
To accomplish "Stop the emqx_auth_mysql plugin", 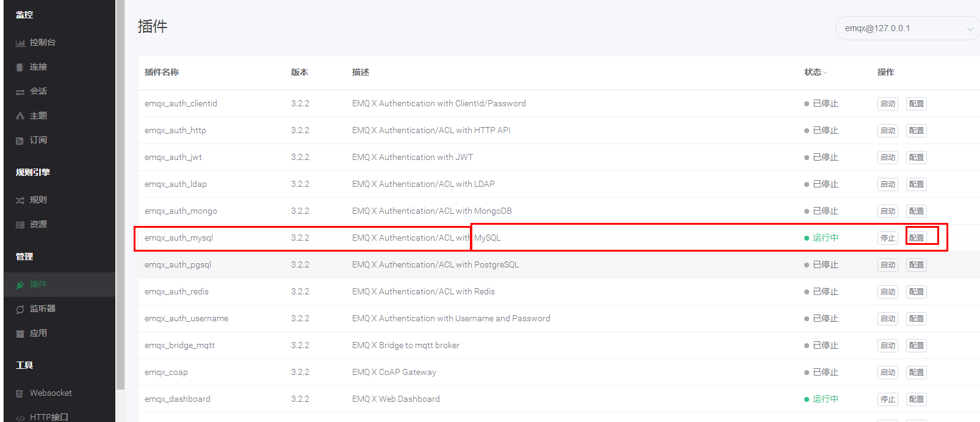I will 888,238.
